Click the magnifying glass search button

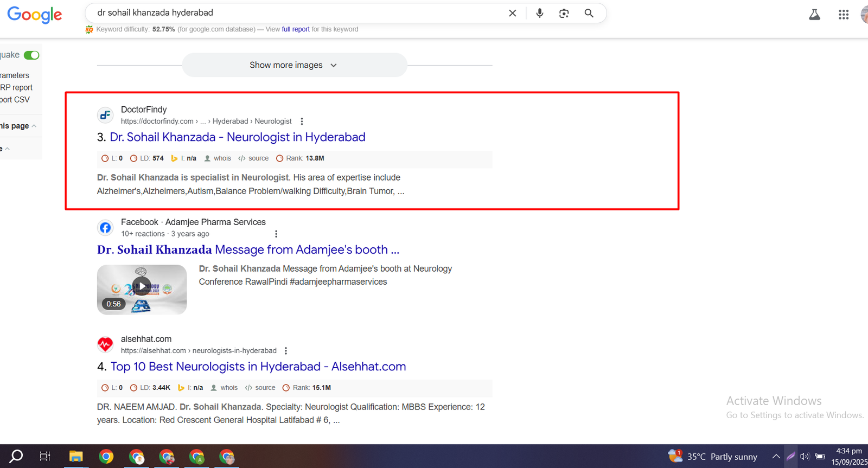point(589,13)
